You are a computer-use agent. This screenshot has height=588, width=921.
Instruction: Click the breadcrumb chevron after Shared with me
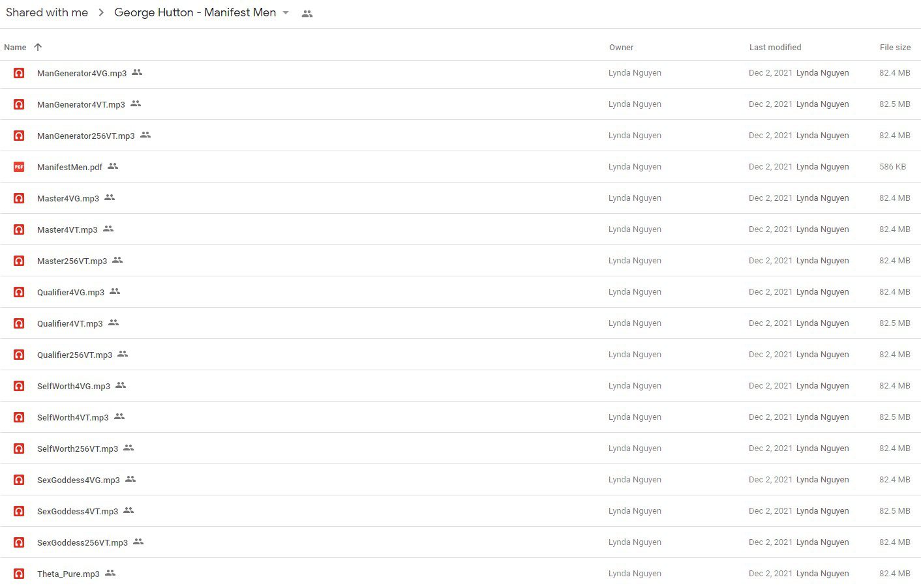[101, 13]
